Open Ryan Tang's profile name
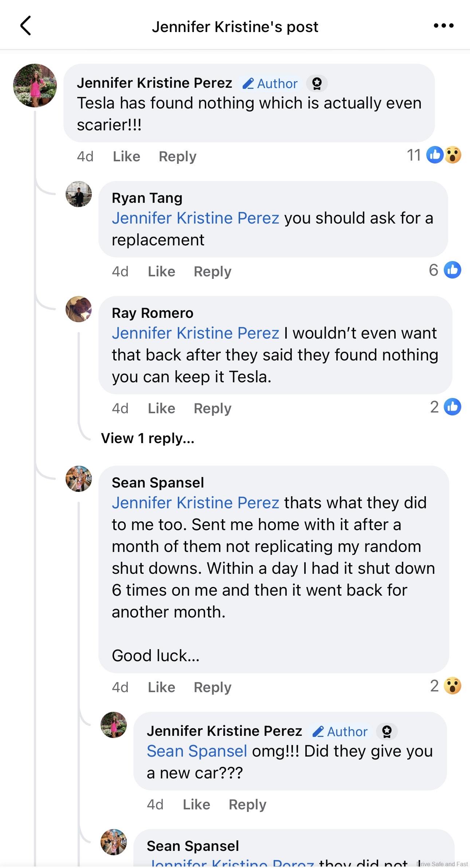 click(x=147, y=198)
